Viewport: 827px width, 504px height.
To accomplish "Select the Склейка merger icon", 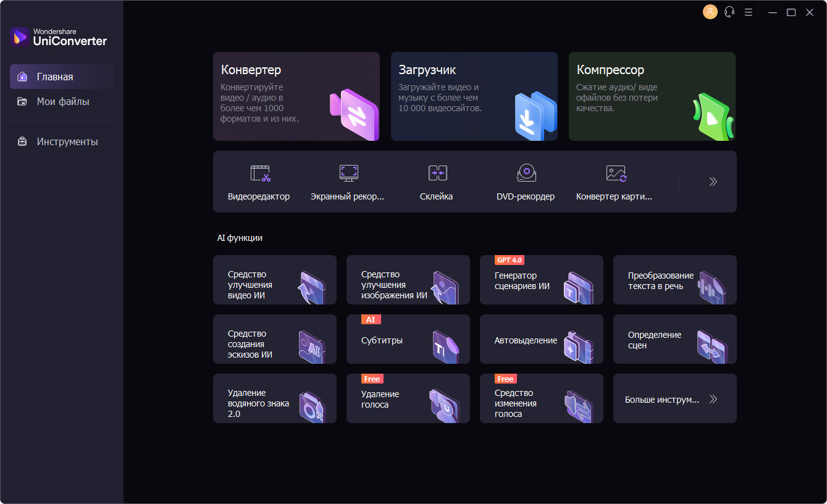I will (x=437, y=173).
